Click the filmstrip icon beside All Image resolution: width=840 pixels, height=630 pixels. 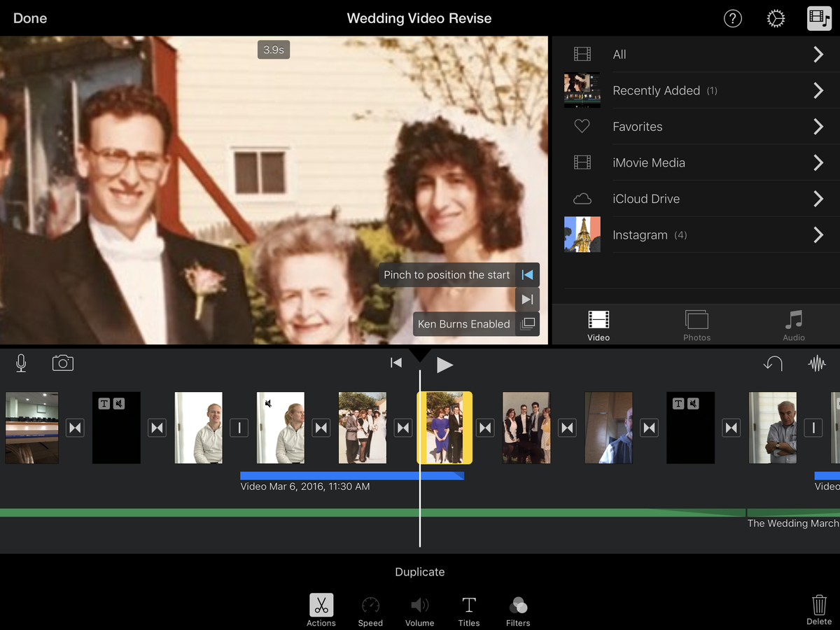point(582,55)
